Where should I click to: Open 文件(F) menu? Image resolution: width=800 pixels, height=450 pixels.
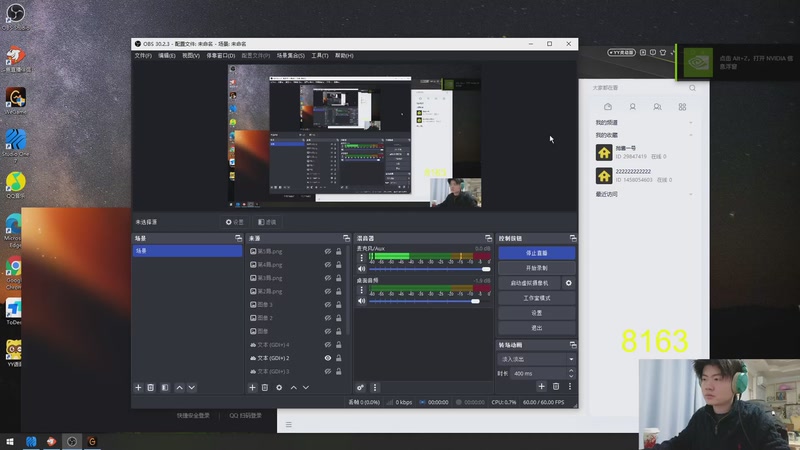[143, 56]
